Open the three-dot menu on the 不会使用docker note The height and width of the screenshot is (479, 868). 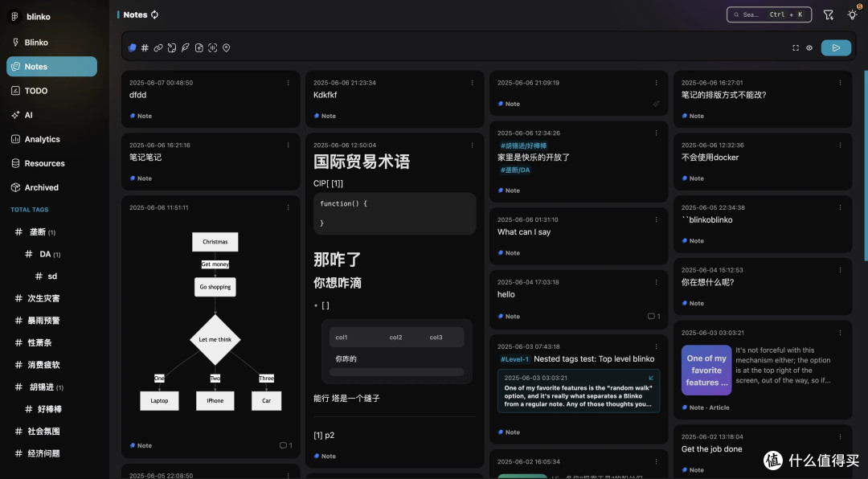(840, 145)
